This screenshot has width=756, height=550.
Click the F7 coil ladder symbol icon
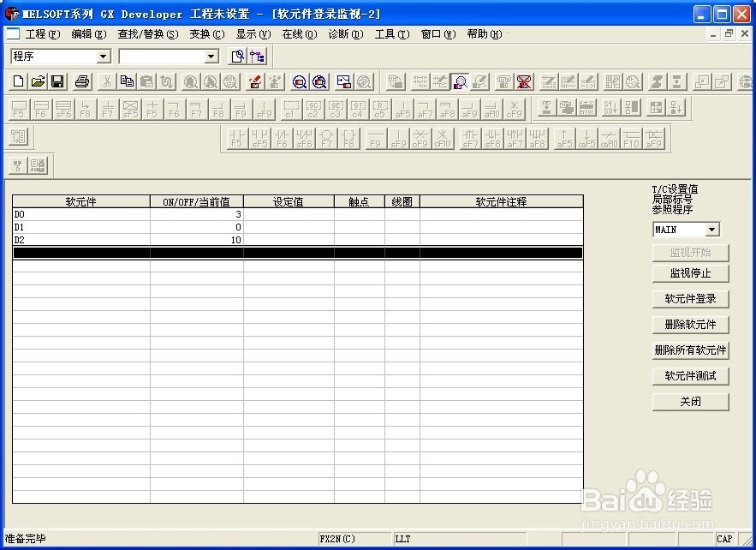[x=326, y=139]
